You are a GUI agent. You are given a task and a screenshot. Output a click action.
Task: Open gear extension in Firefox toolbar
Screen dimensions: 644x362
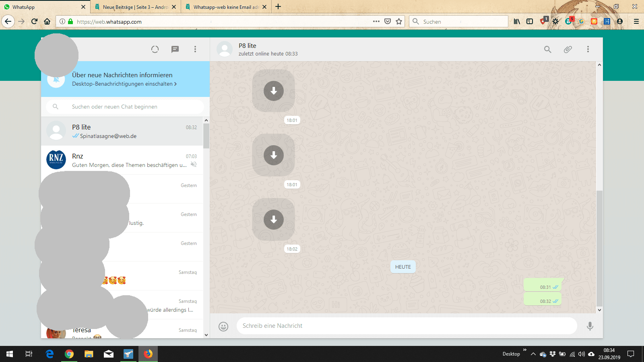pyautogui.click(x=555, y=21)
